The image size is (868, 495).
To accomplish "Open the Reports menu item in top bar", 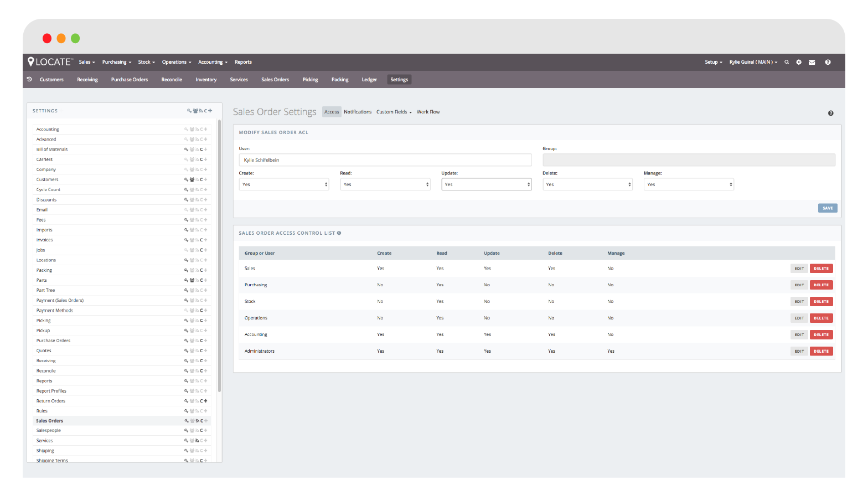I will coord(243,62).
